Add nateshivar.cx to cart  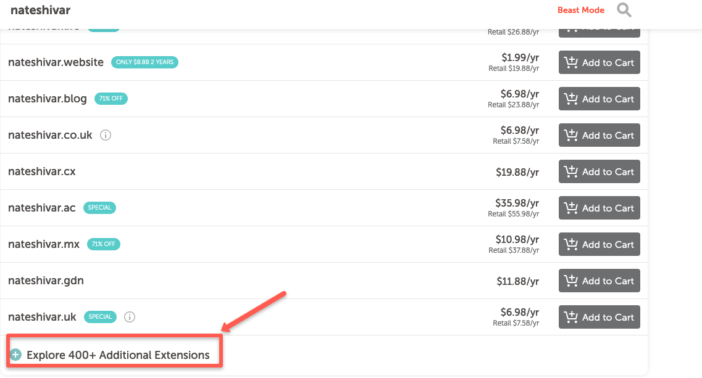599,172
